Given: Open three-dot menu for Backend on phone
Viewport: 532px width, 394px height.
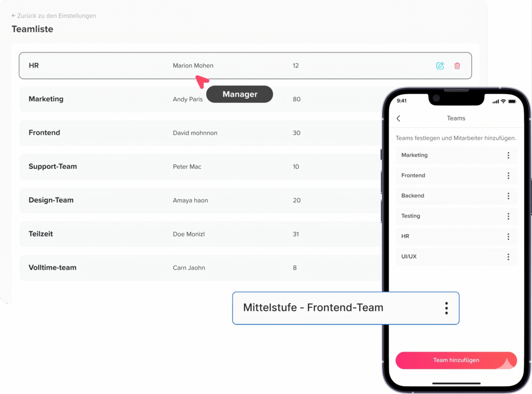Looking at the screenshot, I should [508, 196].
